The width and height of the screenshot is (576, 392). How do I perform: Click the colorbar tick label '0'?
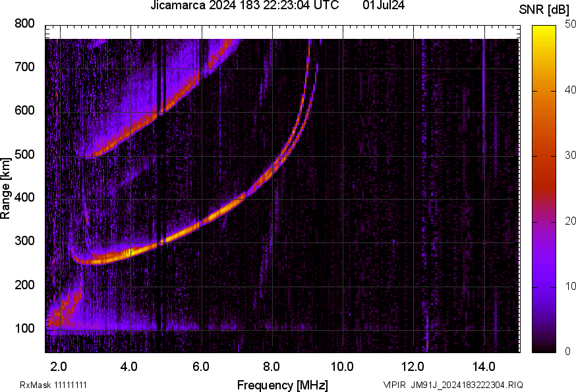(567, 352)
